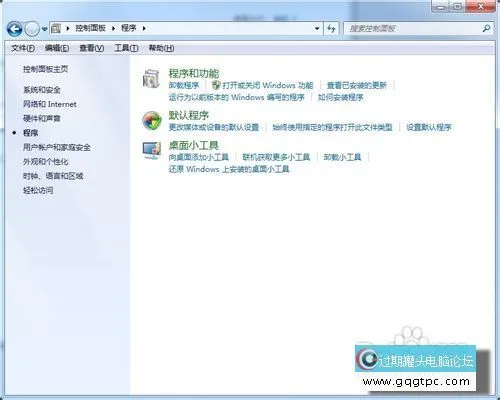Close the Control Panel window
This screenshot has height=400, width=500.
(481, 7)
